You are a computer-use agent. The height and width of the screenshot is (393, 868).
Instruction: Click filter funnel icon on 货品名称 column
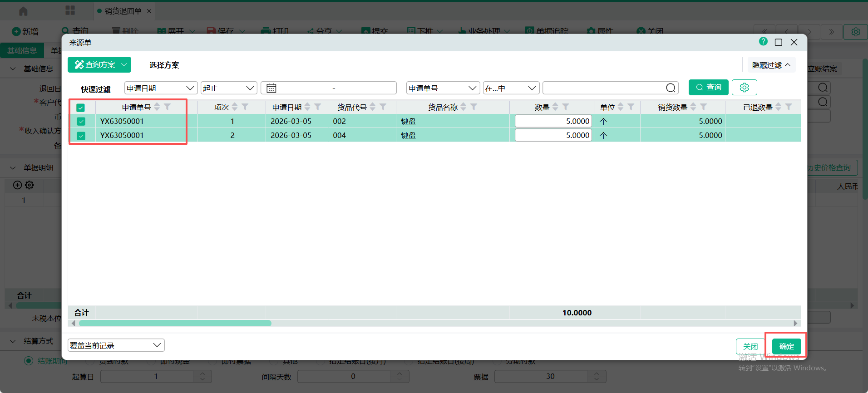pyautogui.click(x=474, y=107)
